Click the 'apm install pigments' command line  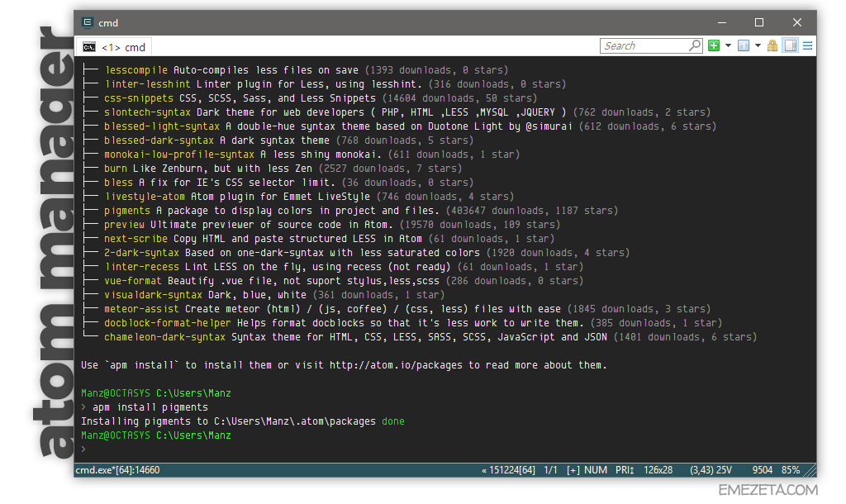150,407
